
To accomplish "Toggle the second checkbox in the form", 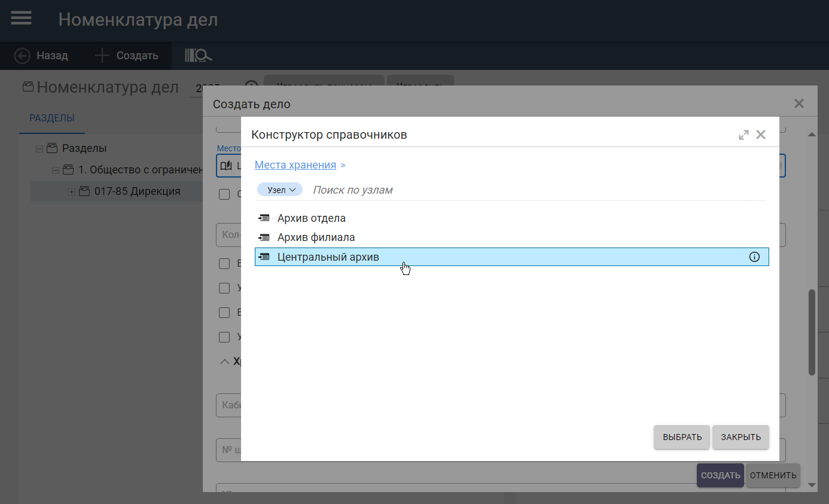I will [x=224, y=264].
